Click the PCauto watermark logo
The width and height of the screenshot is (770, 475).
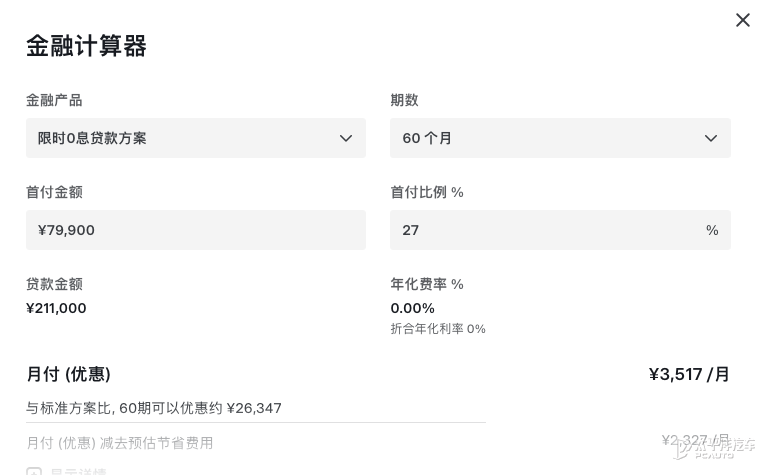(x=713, y=447)
